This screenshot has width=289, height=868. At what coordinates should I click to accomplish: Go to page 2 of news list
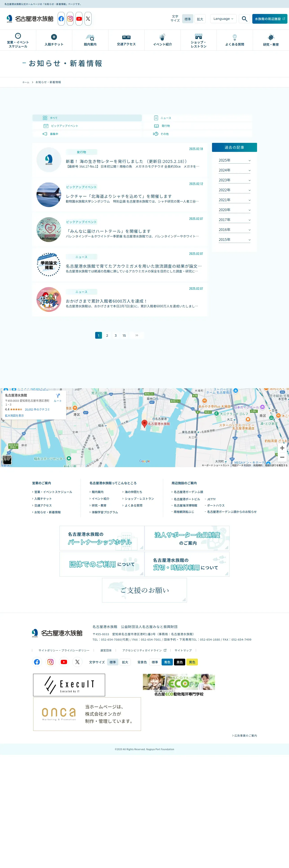coord(107,335)
